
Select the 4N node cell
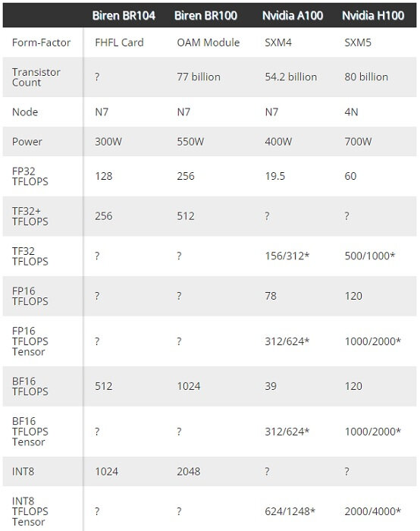pyautogui.click(x=351, y=112)
